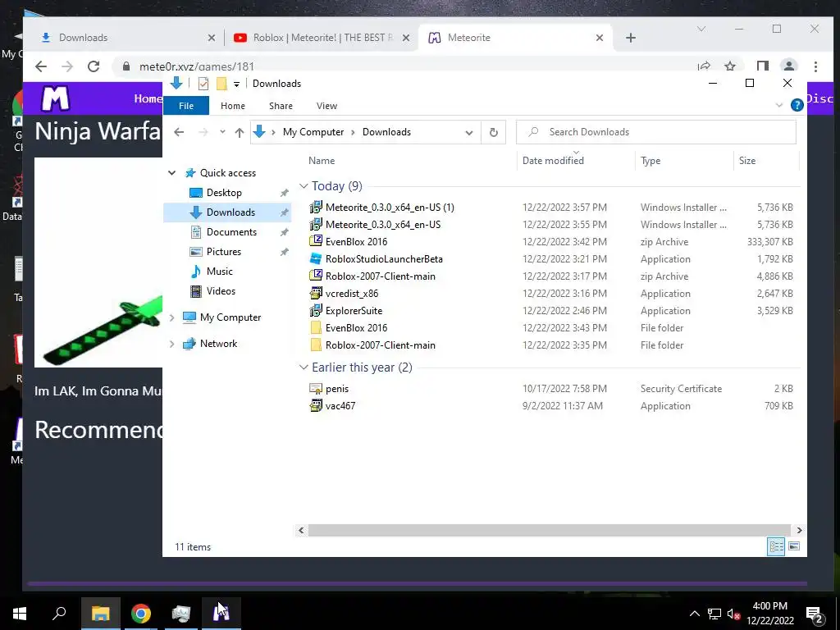840x630 pixels.
Task: Go back in Explorer navigation
Action: 179,132
